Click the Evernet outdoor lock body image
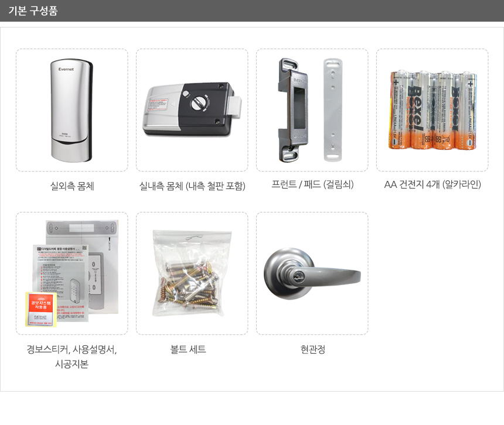Viewport: 504px width, 425px height. (71, 110)
